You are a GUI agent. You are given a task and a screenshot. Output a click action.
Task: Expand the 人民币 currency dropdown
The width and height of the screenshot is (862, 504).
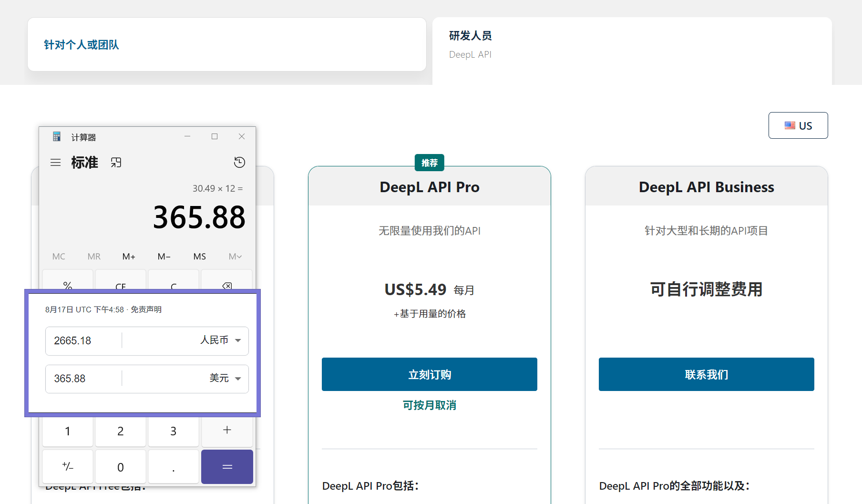pos(221,340)
